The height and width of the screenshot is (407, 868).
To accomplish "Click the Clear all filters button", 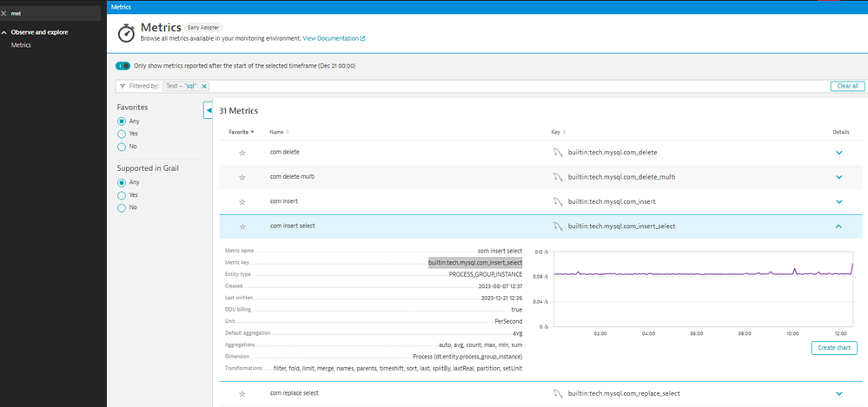I will pyautogui.click(x=848, y=86).
